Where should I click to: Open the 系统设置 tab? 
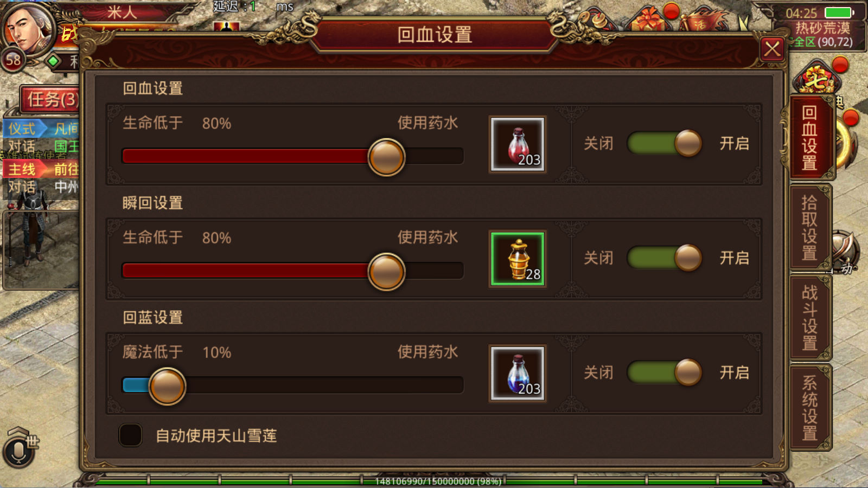(810, 408)
